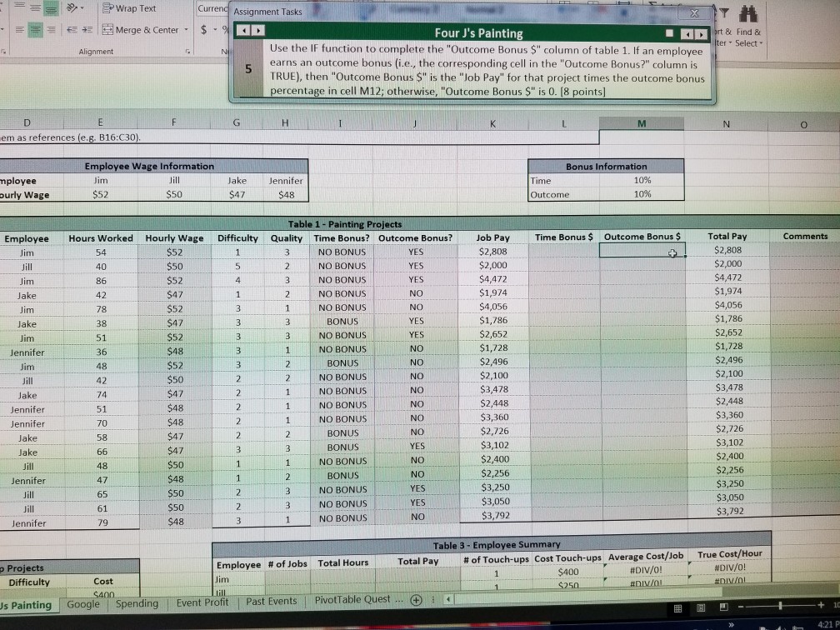Show hidden taskbar icons chevron
The image size is (840, 630).
tap(731, 625)
